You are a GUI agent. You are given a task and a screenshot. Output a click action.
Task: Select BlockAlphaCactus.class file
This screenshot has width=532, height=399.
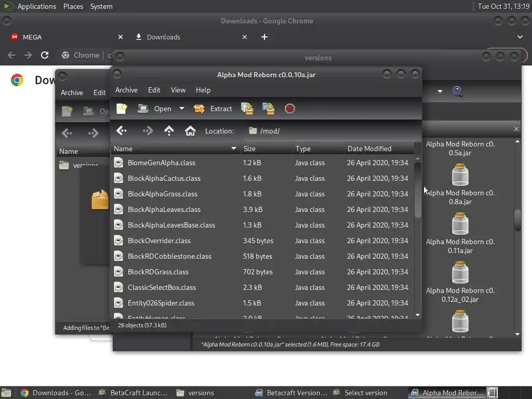point(262,179)
